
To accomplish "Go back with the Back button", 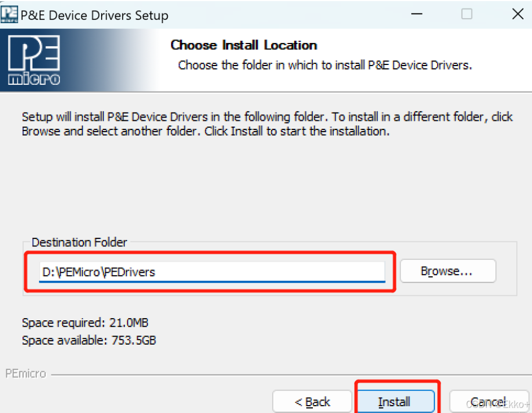I will pos(312,402).
